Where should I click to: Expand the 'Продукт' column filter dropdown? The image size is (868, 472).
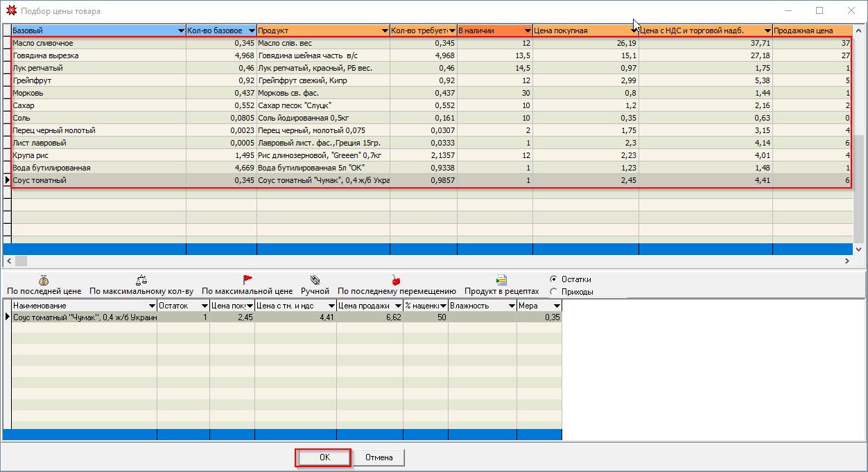(385, 31)
